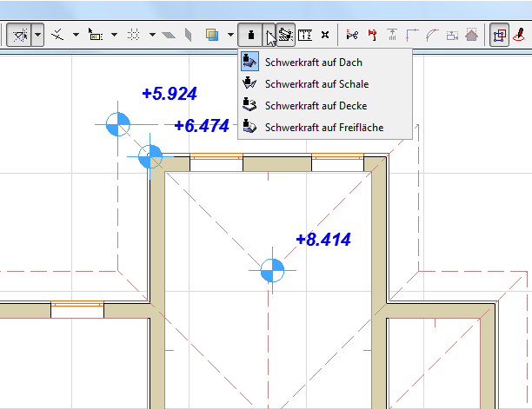
Task: Click the greyed house roof icon
Action: (472, 35)
